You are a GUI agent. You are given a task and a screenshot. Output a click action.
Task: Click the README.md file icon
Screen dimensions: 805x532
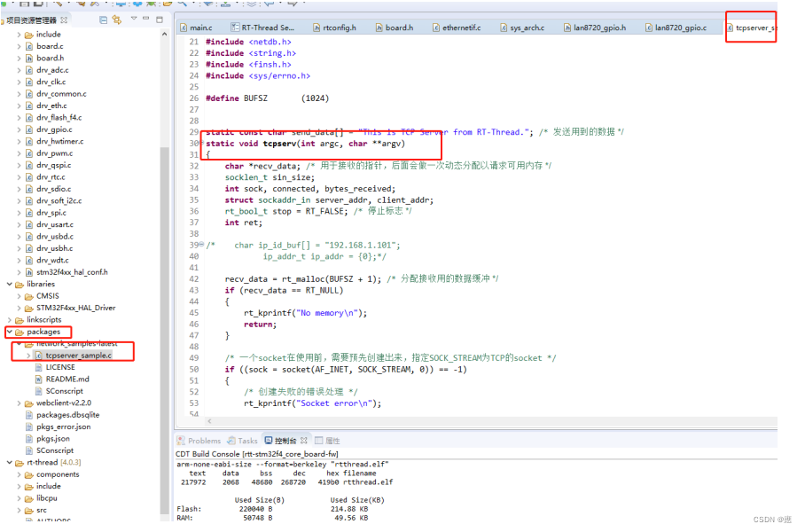[38, 379]
